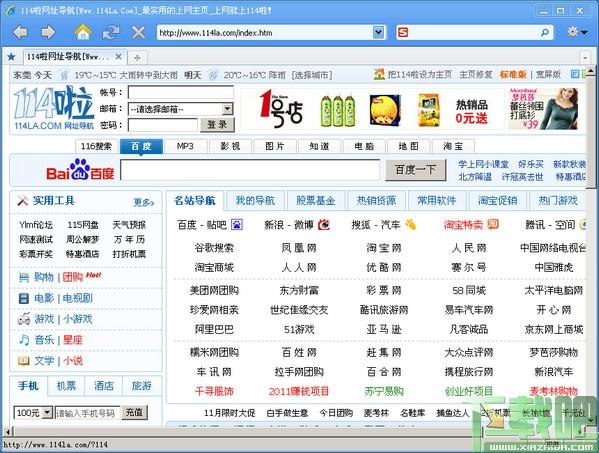The height and width of the screenshot is (453, 599).
Task: Click the music note icon next to 音乐
Action: (x=24, y=340)
